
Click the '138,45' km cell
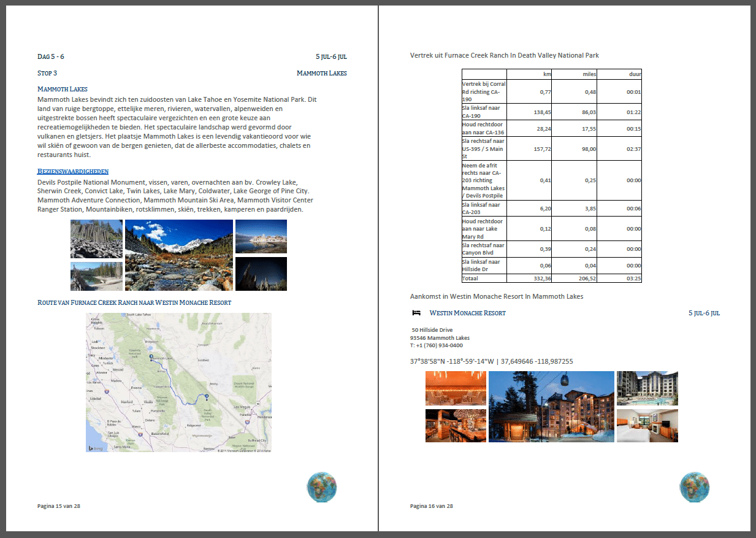(529, 112)
